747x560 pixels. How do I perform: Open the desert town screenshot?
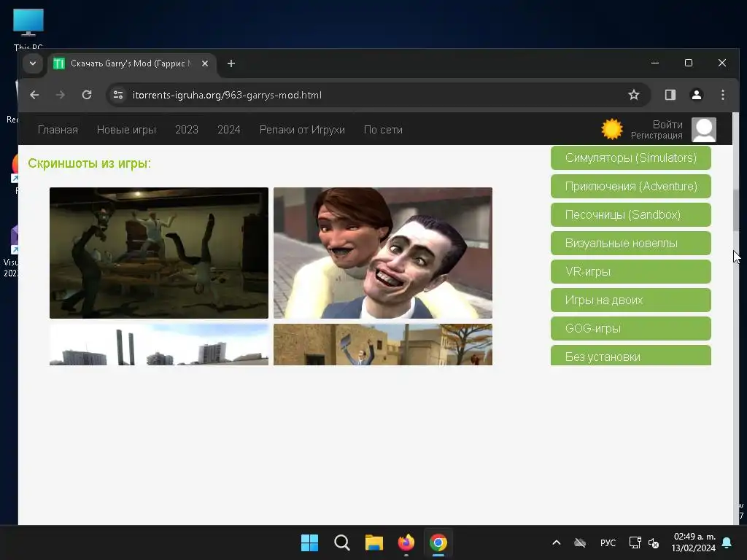pyautogui.click(x=382, y=345)
